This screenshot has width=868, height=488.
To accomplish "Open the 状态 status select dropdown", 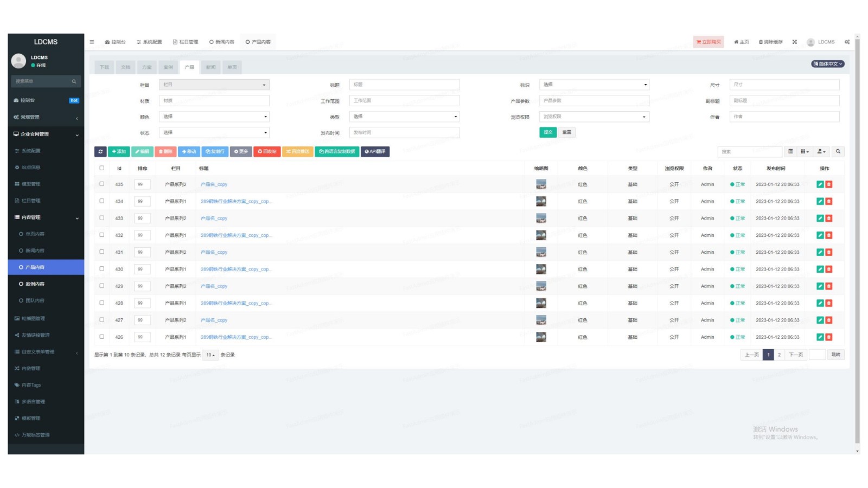I will point(214,133).
